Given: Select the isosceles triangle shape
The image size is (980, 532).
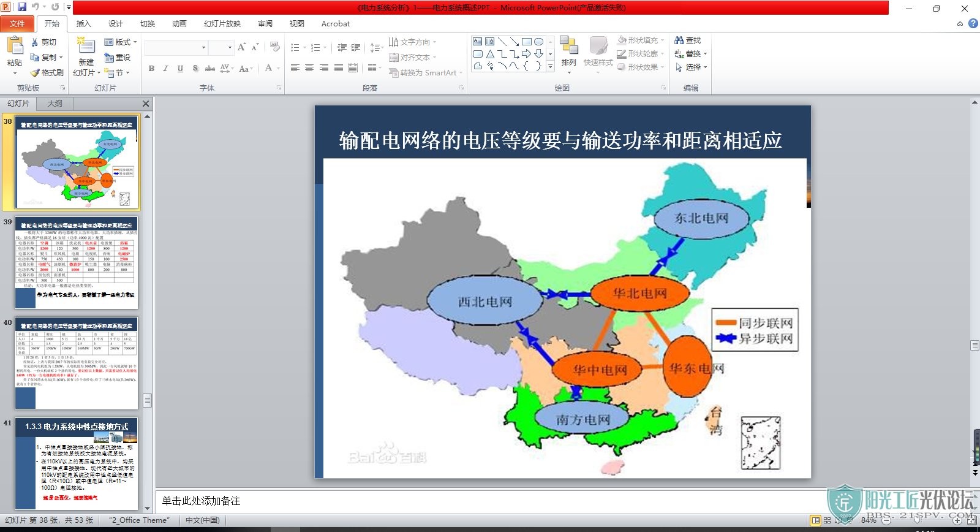Looking at the screenshot, I should point(490,54).
